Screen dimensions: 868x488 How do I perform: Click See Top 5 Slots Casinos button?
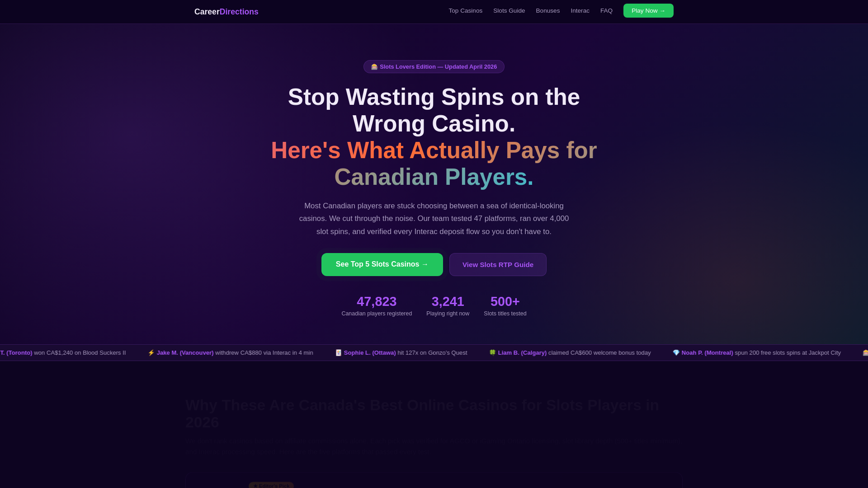click(x=382, y=264)
